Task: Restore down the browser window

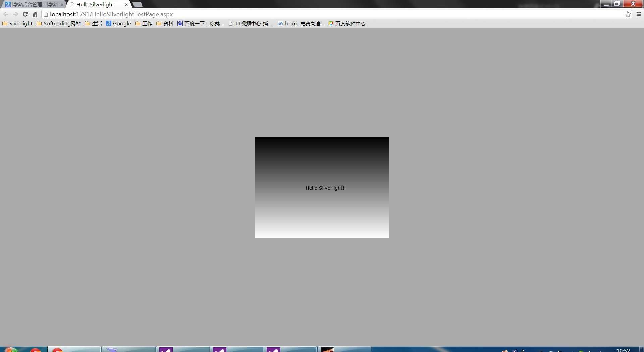Action: pyautogui.click(x=617, y=4)
